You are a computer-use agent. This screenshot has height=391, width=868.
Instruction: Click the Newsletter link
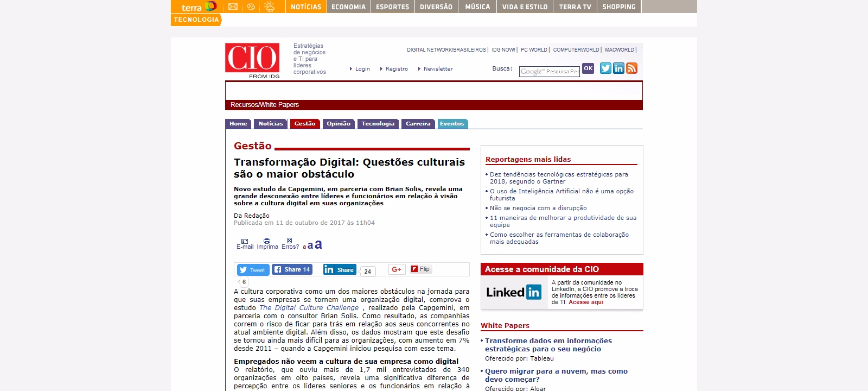coord(438,69)
